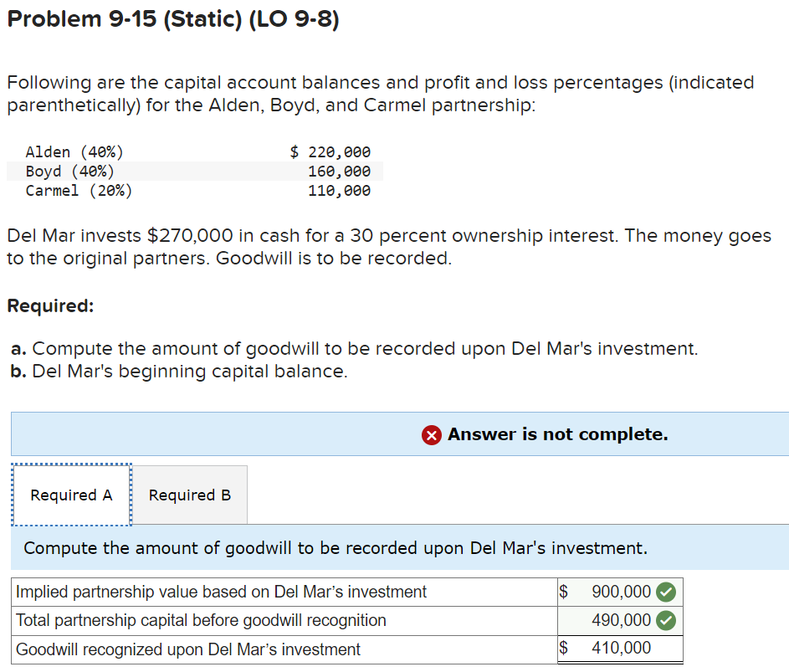Click the green checkmark beside 490,000
789x672 pixels.
pos(669,620)
